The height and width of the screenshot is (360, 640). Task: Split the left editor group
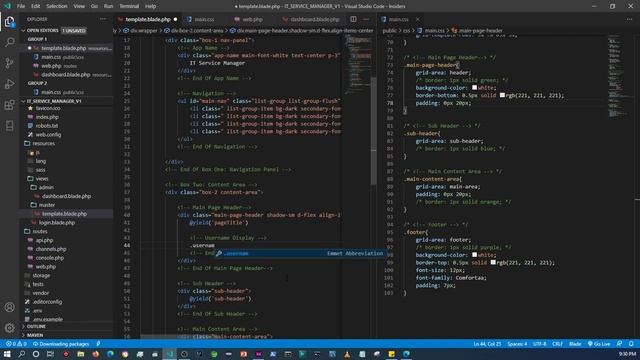click(x=353, y=19)
